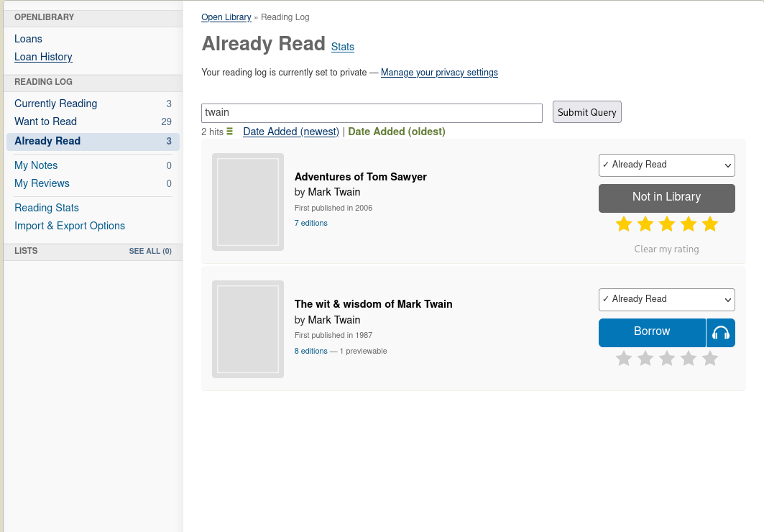Click the Open Library breadcrumb link
Image resolution: width=764 pixels, height=532 pixels.
click(x=226, y=17)
